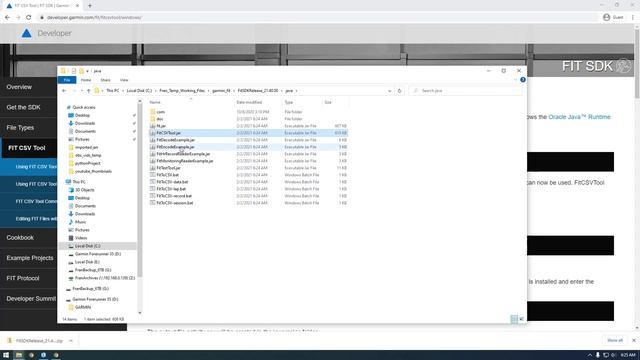Screen dimensions: 640x360
Task: Select FitEncodeExample.jar file
Action: click(x=175, y=147)
